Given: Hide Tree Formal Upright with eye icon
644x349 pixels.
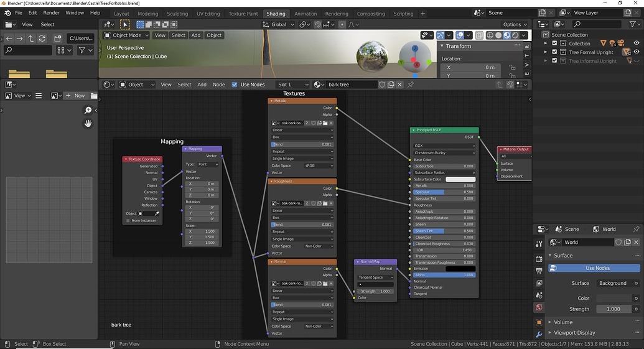Looking at the screenshot, I should click(x=636, y=52).
